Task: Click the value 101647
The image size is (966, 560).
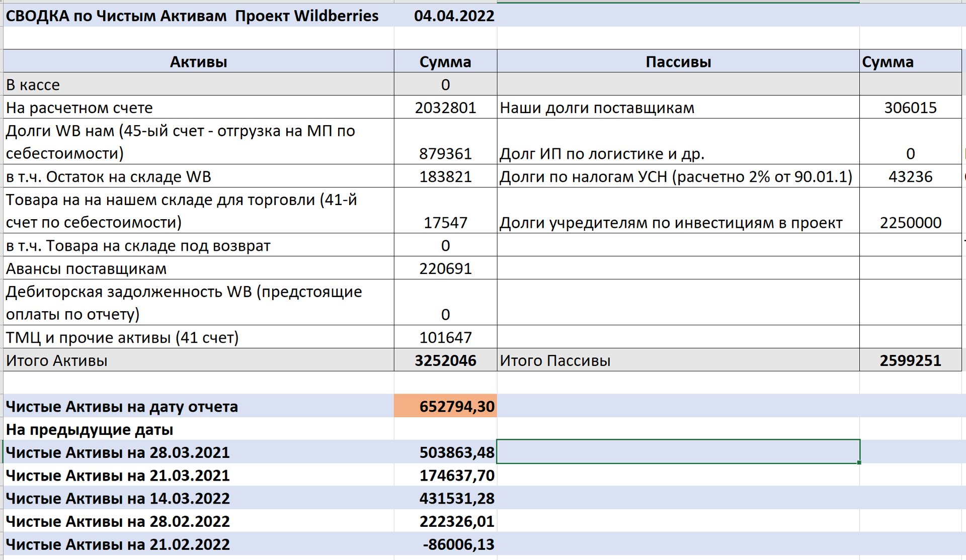Action: pyautogui.click(x=446, y=337)
